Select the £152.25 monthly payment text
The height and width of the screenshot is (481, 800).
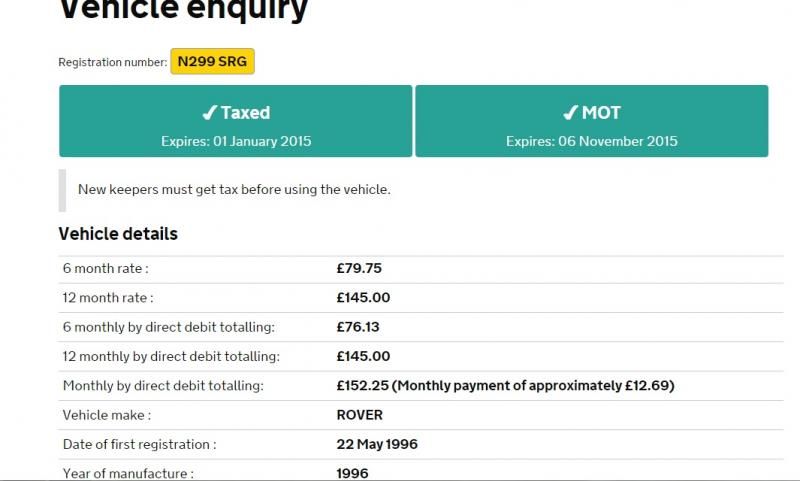click(x=505, y=386)
